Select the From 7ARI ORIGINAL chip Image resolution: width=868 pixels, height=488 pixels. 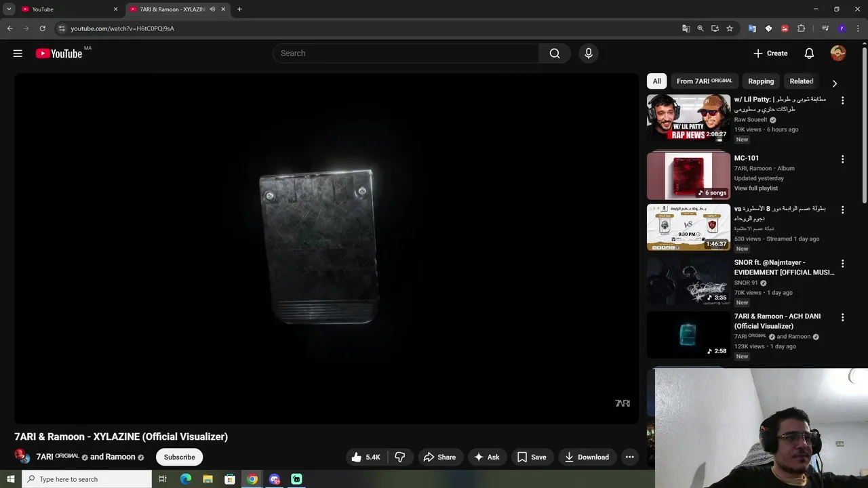[705, 81]
